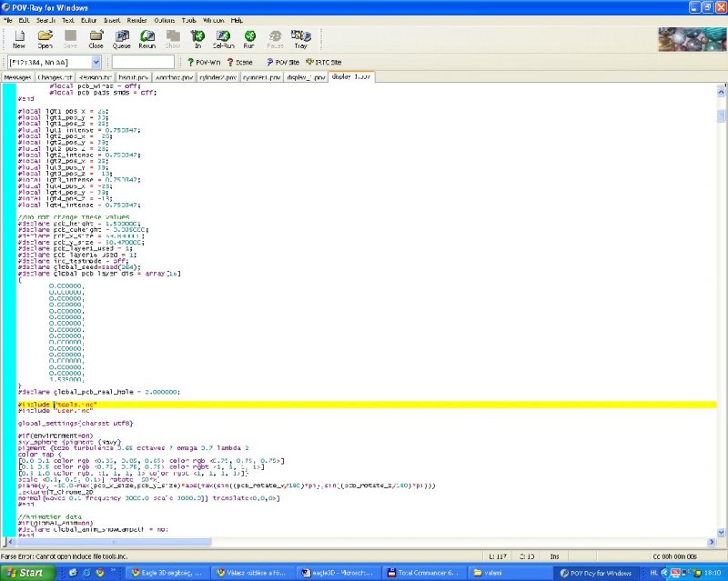The width and height of the screenshot is (728, 581).
Task: Click the #declare global_pcb_real_hole line
Action: pyautogui.click(x=99, y=392)
